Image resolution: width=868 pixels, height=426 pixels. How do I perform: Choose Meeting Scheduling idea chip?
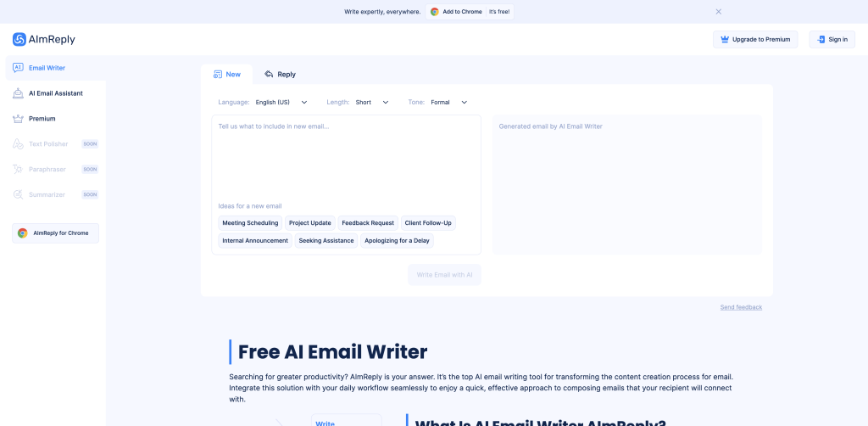tap(250, 223)
